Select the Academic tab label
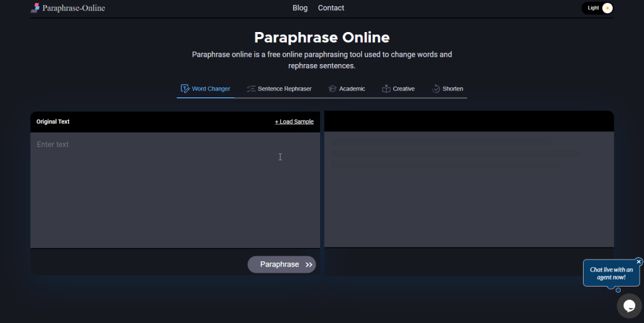The image size is (644, 323). pyautogui.click(x=352, y=89)
